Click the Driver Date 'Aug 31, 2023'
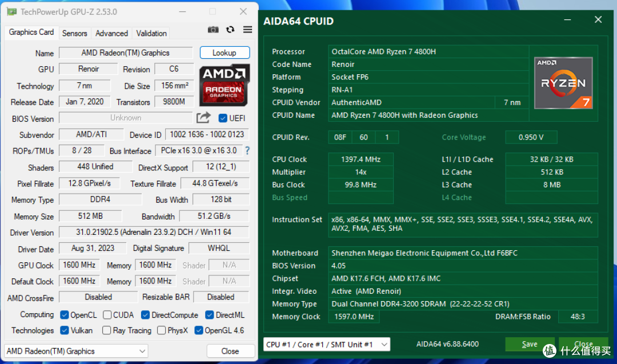Image resolution: width=617 pixels, height=364 pixels. 93,249
